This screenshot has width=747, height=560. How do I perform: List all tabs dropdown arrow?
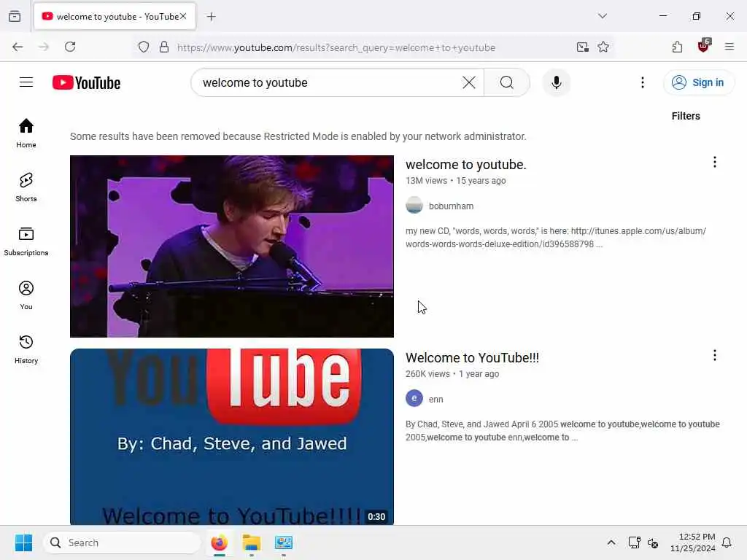[x=602, y=16]
